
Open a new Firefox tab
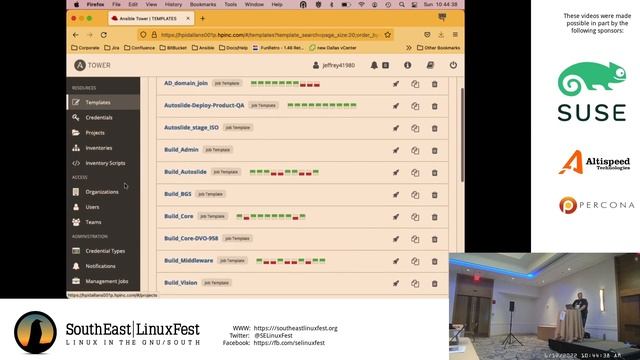202,18
